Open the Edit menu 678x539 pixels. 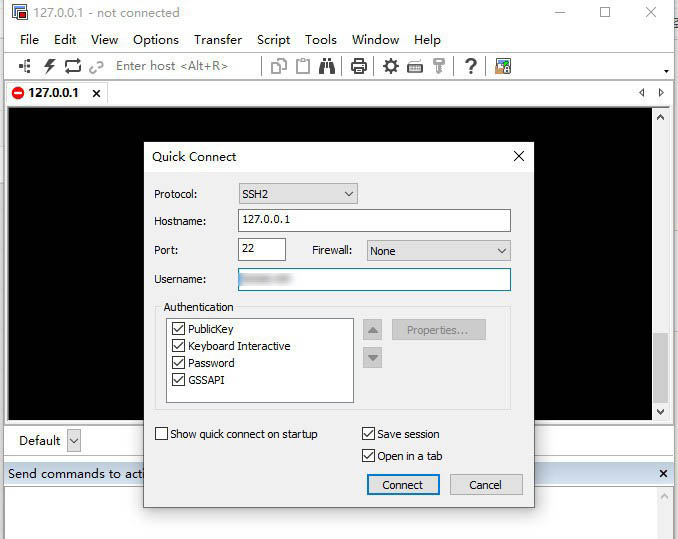[x=65, y=40]
